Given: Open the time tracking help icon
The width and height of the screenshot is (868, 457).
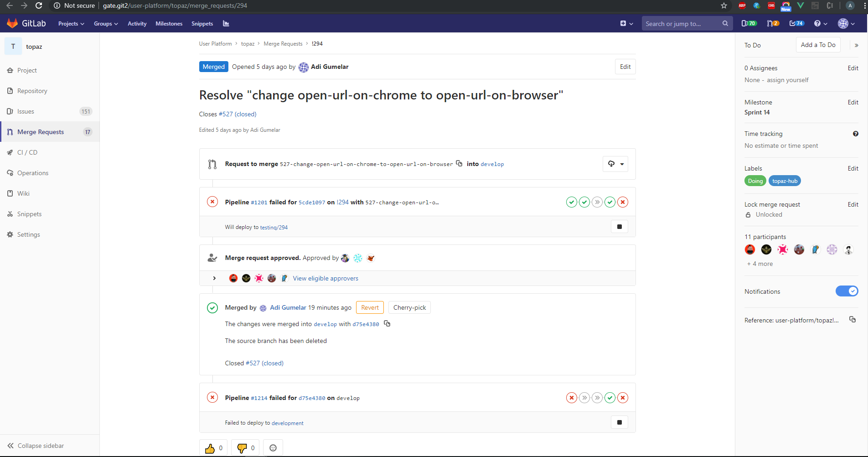Looking at the screenshot, I should 856,134.
